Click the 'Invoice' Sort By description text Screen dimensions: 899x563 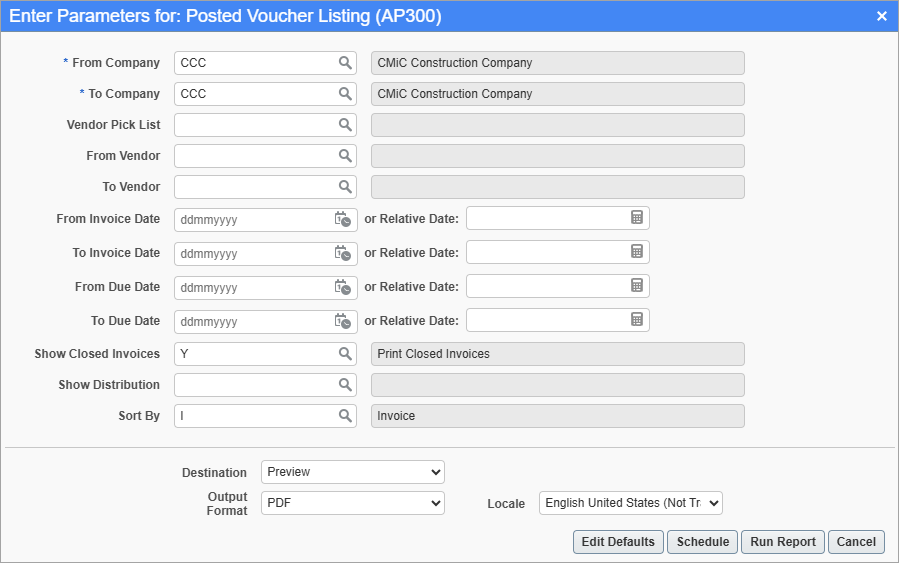[396, 416]
